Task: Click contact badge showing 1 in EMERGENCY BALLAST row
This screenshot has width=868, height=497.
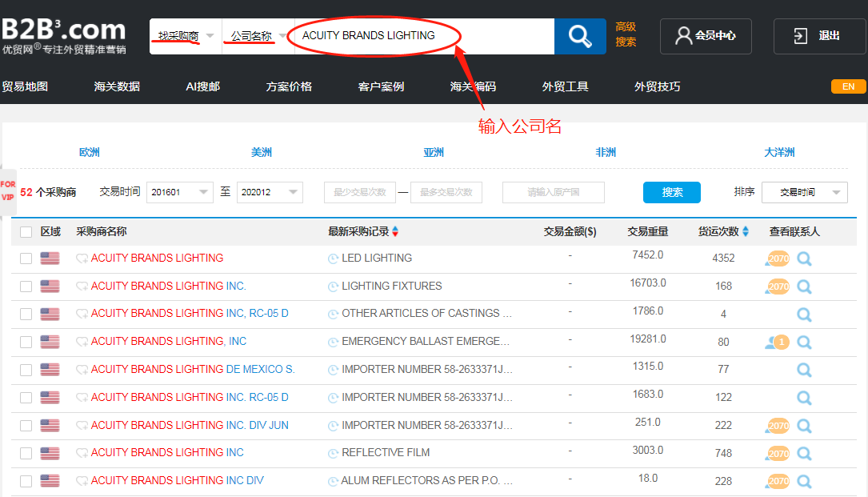Action: 778,343
